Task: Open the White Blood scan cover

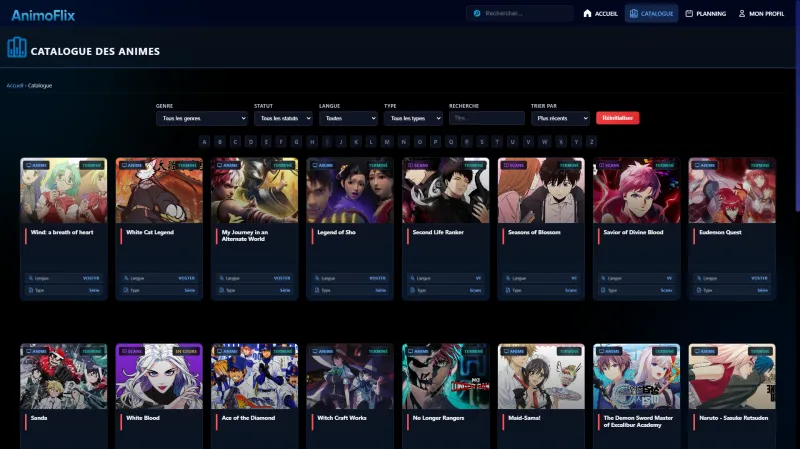Action: click(159, 376)
